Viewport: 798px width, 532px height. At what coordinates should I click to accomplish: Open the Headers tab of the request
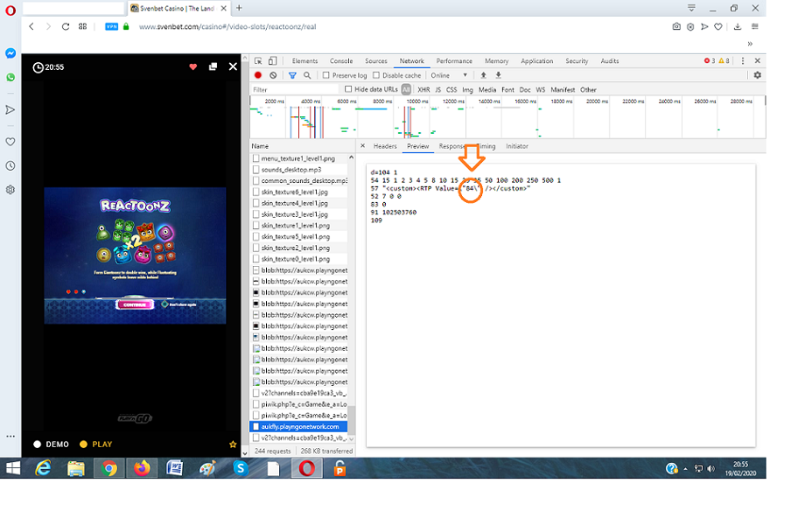(x=384, y=146)
